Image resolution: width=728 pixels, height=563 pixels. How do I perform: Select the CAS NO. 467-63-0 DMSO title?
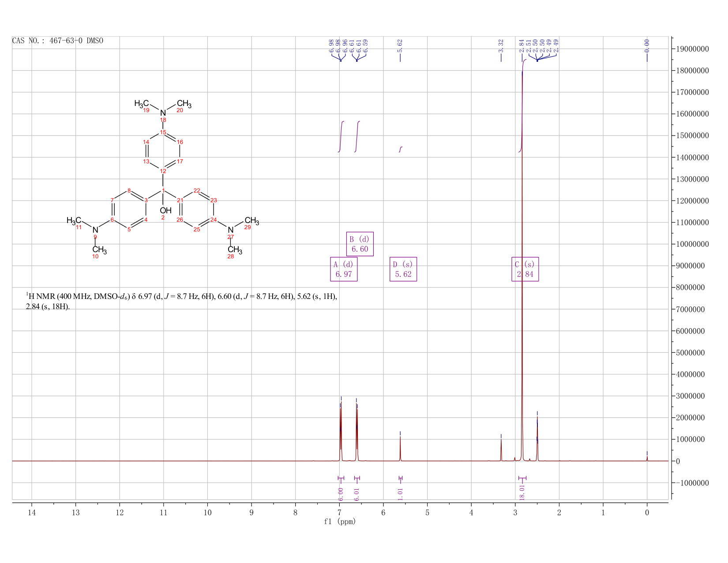tap(58, 41)
